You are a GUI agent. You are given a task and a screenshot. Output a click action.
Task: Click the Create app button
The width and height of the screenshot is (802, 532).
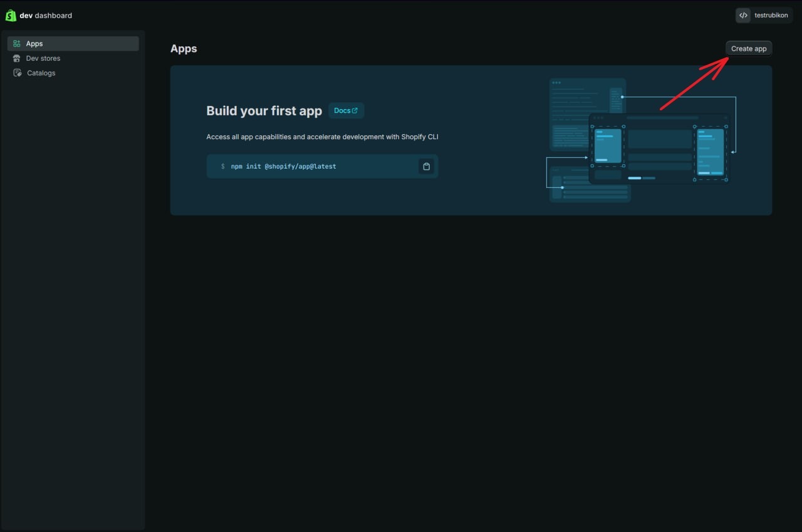[x=749, y=49]
